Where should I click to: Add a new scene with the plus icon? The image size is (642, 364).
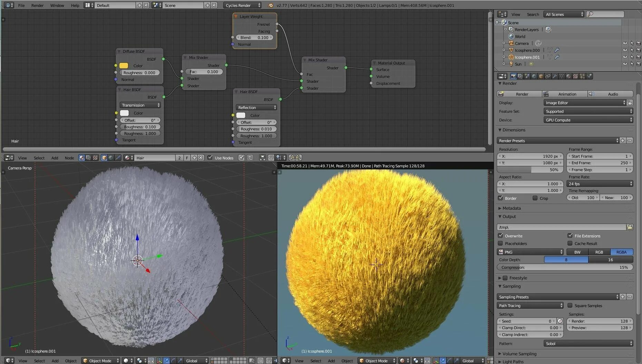pos(207,5)
